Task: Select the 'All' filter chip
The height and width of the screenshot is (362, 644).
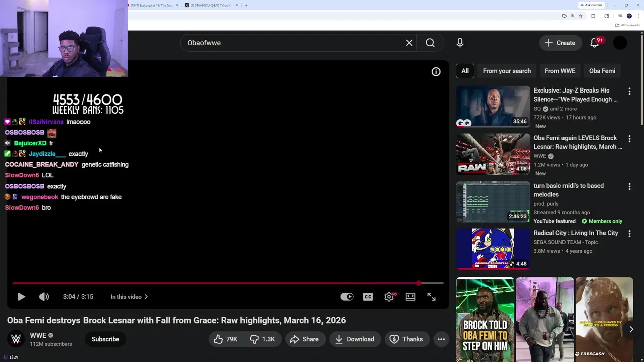Action: [x=465, y=71]
